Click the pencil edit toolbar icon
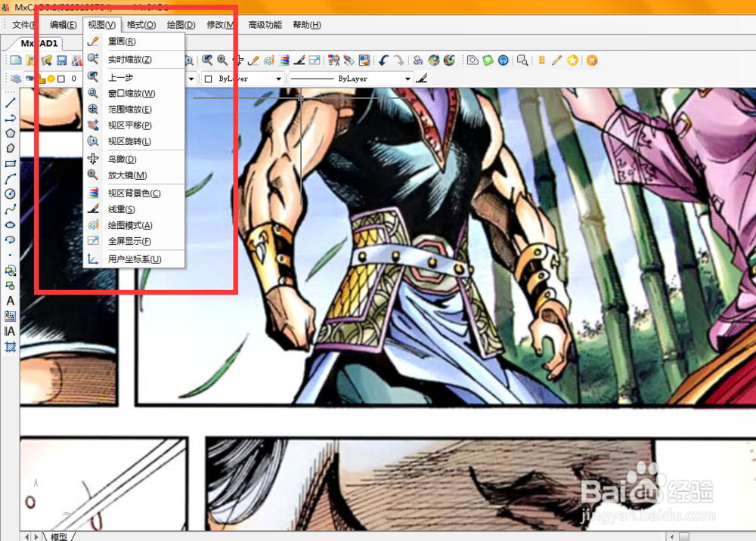Viewport: 756px width, 541px height. click(557, 60)
